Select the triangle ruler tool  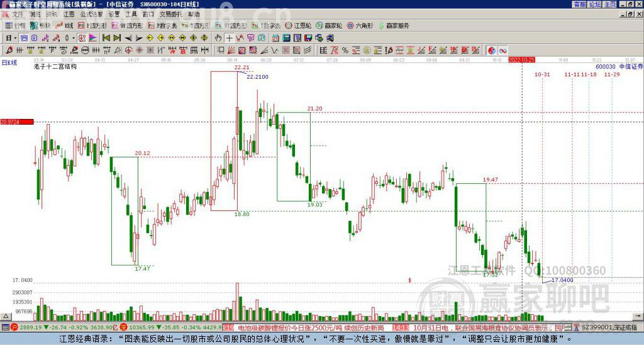point(117,50)
